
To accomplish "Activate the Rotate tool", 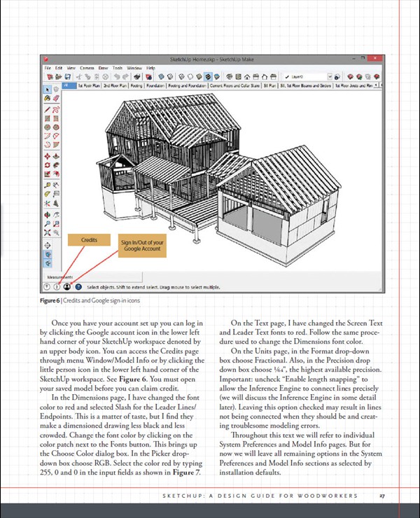I will pyautogui.click(x=48, y=164).
